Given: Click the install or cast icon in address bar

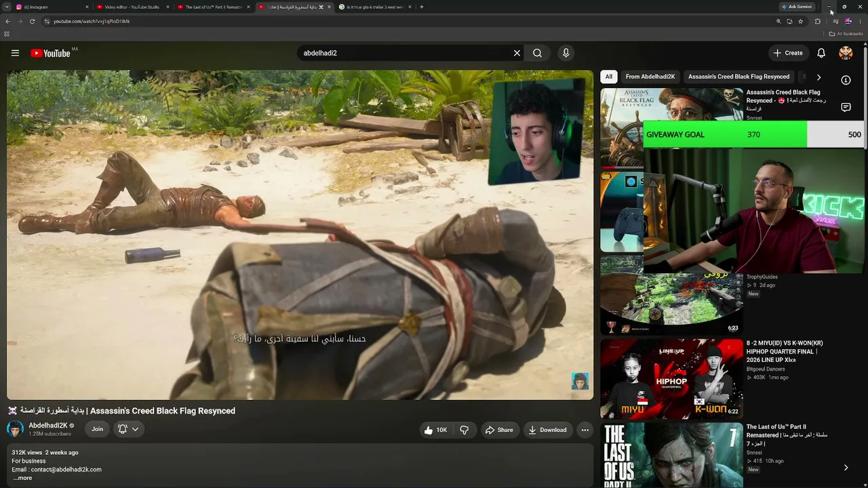Looking at the screenshot, I should pyautogui.click(x=789, y=21).
